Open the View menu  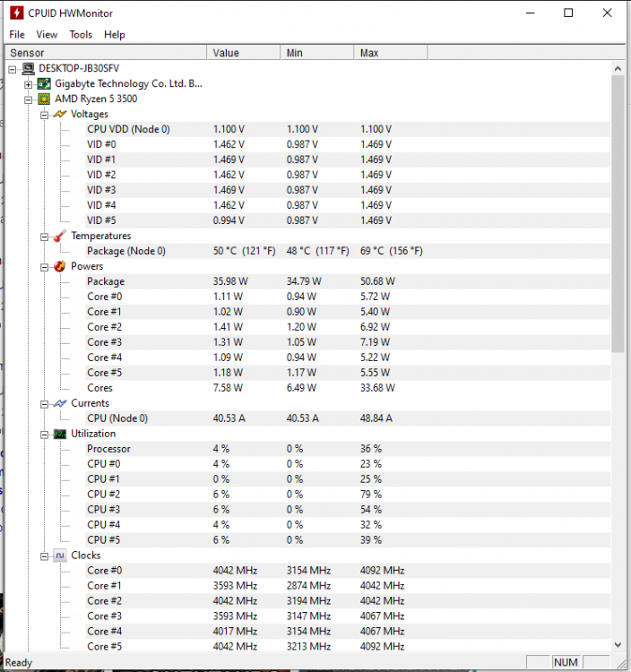click(x=47, y=35)
